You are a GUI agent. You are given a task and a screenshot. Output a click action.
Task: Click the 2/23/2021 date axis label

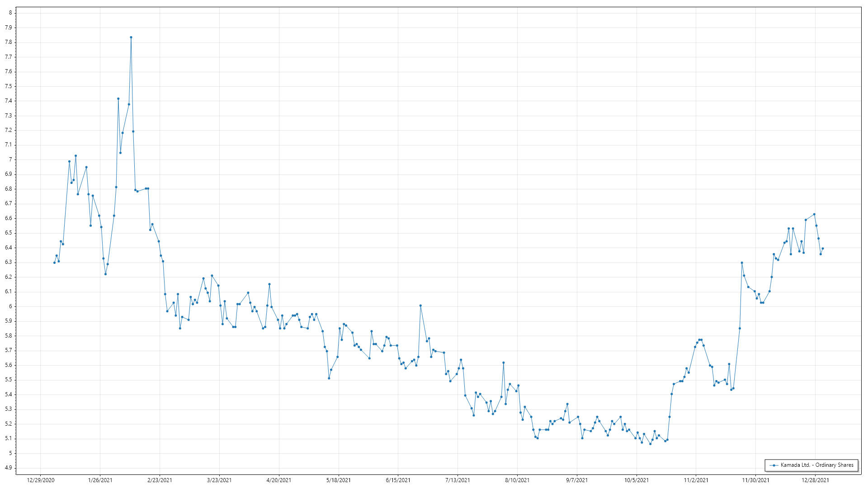click(160, 480)
